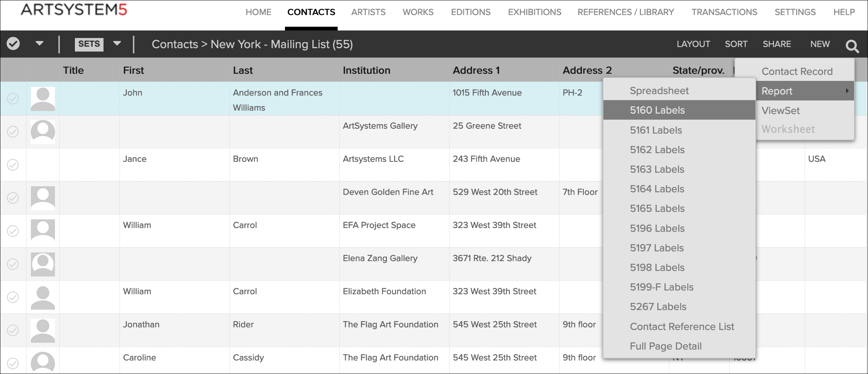Click the search magnifier icon
The height and width of the screenshot is (374, 868).
[x=852, y=46]
